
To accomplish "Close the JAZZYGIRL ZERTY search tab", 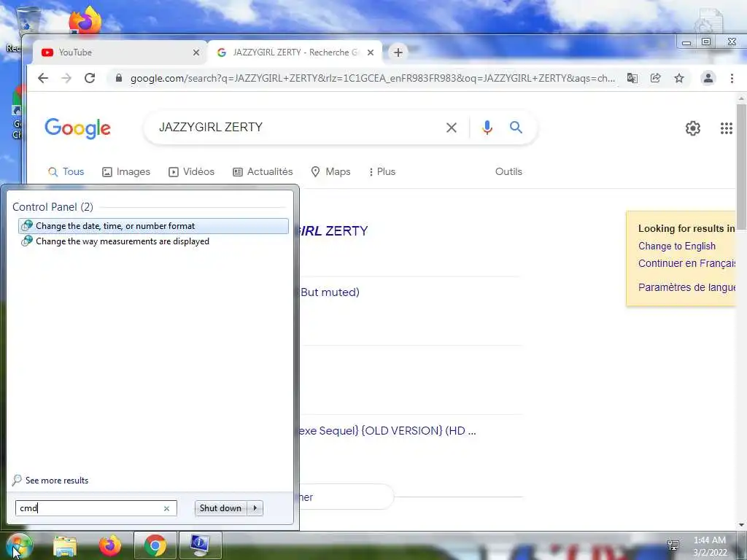I will [x=371, y=52].
